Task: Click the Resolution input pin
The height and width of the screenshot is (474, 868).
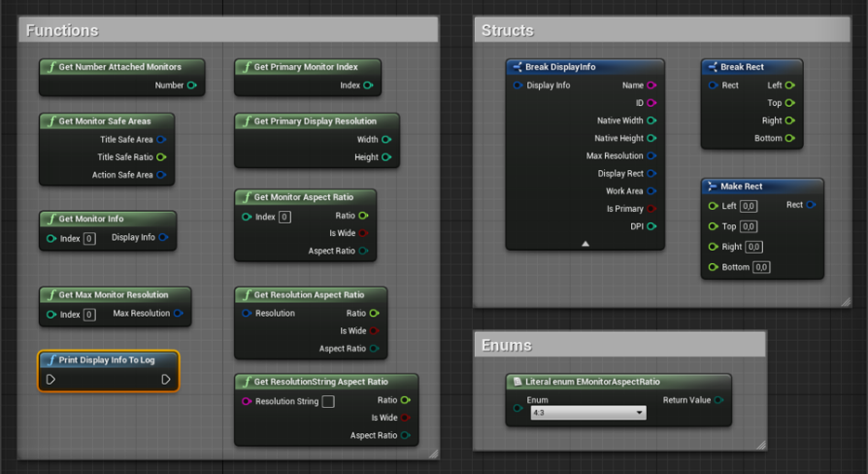Action: tap(247, 314)
